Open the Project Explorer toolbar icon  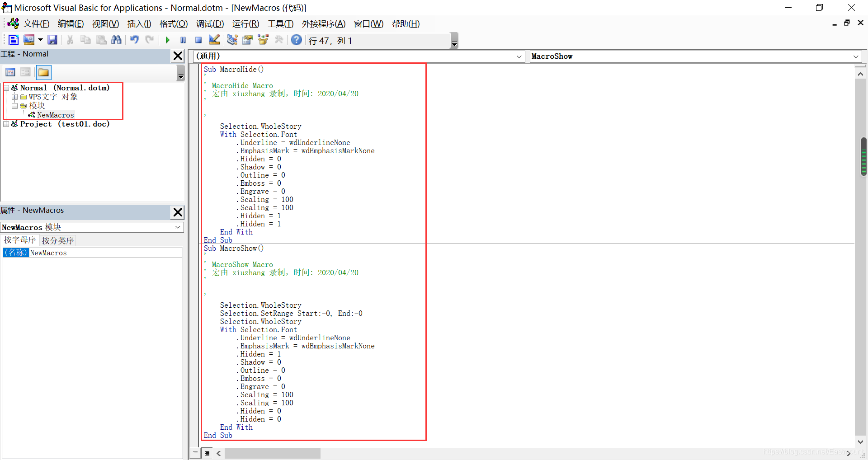coord(232,40)
